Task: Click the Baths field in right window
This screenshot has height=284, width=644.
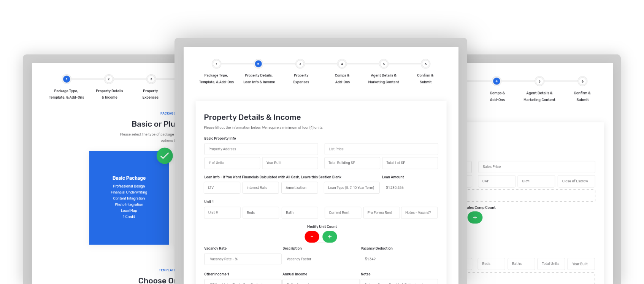Action: [521, 264]
